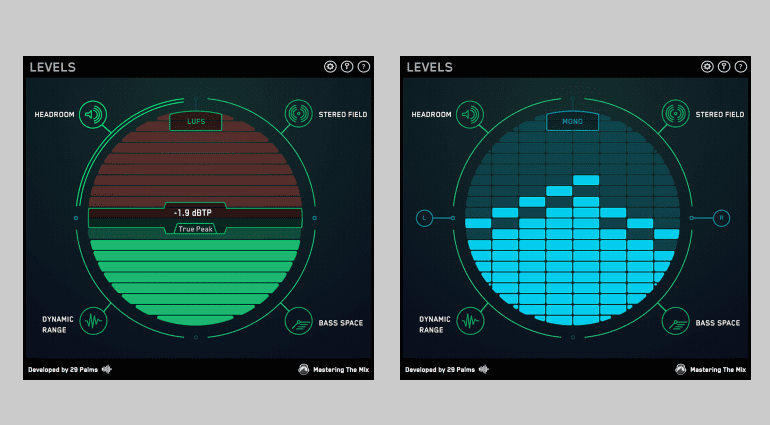770x425 pixels.
Task: Click the rightmost question mark in the blue MONO panel
Action: (740, 67)
